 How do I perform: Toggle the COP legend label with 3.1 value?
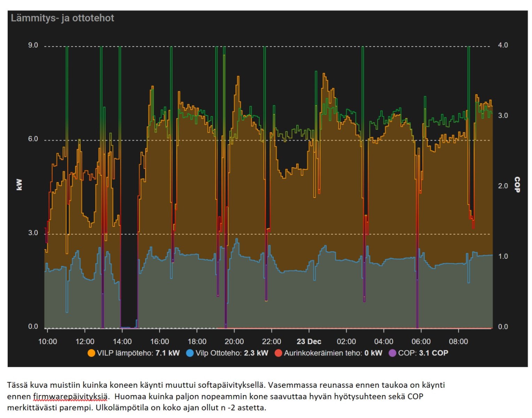423,353
